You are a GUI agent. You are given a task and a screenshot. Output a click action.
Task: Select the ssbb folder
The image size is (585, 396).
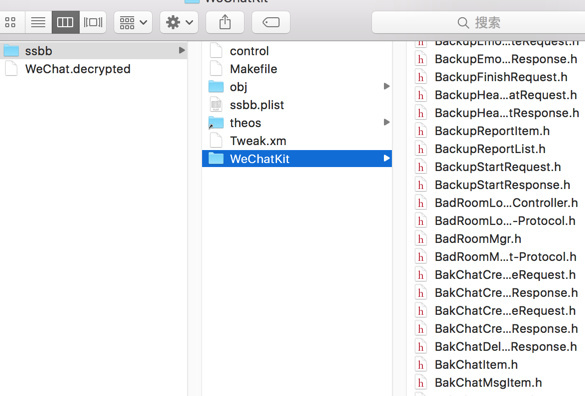click(x=93, y=50)
